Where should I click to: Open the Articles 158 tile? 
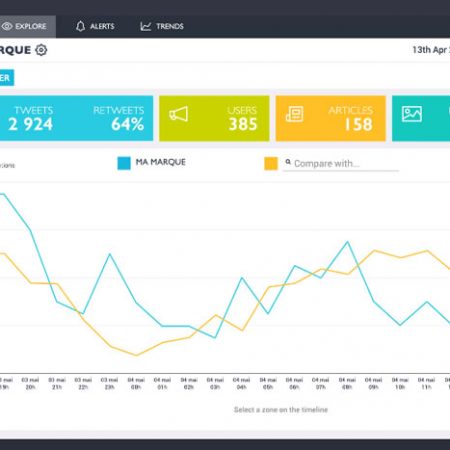[331, 118]
